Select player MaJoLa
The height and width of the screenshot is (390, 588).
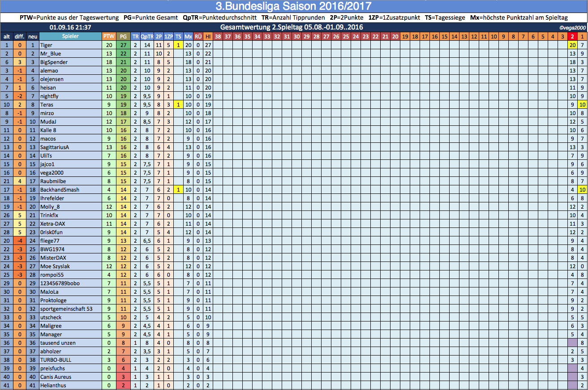click(x=49, y=292)
